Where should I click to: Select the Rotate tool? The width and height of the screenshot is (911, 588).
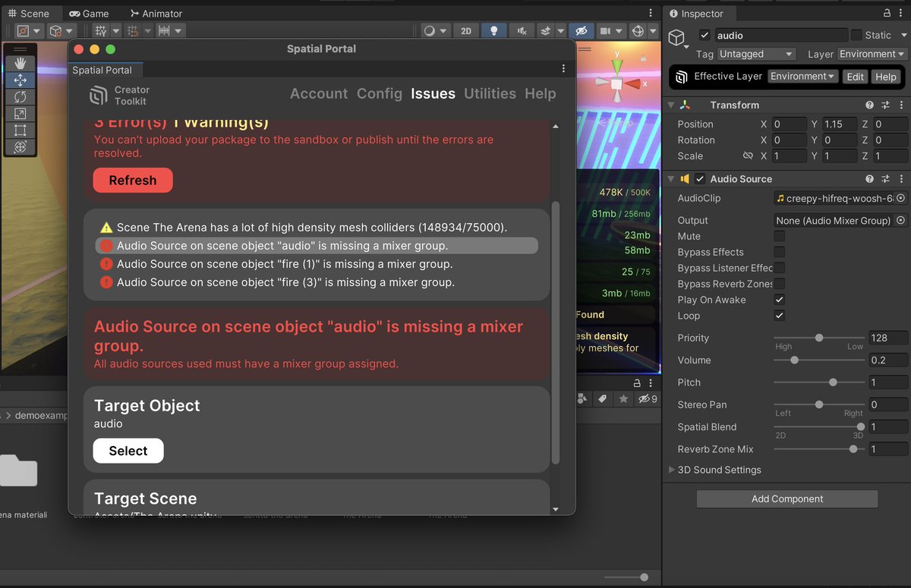pyautogui.click(x=20, y=96)
